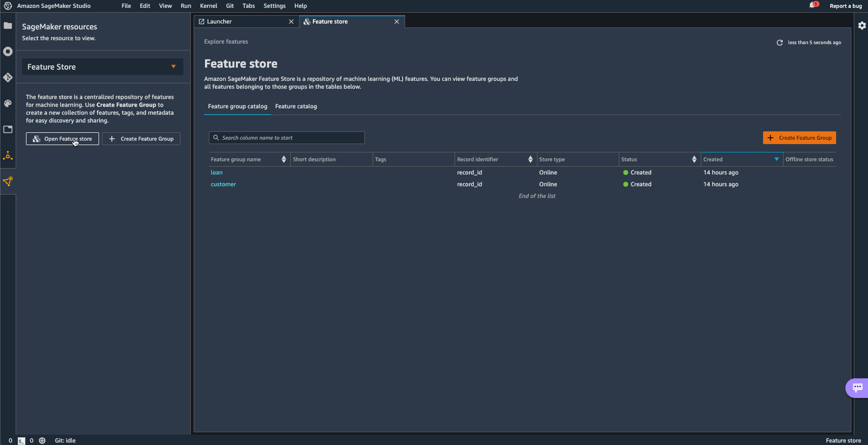
Task: Open the Git sidebar panel
Action: coord(8,77)
